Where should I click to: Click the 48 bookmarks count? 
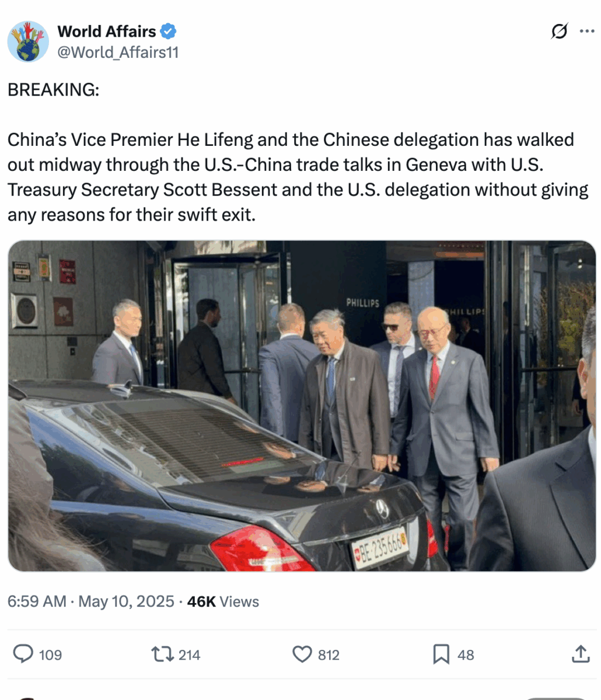(x=466, y=655)
